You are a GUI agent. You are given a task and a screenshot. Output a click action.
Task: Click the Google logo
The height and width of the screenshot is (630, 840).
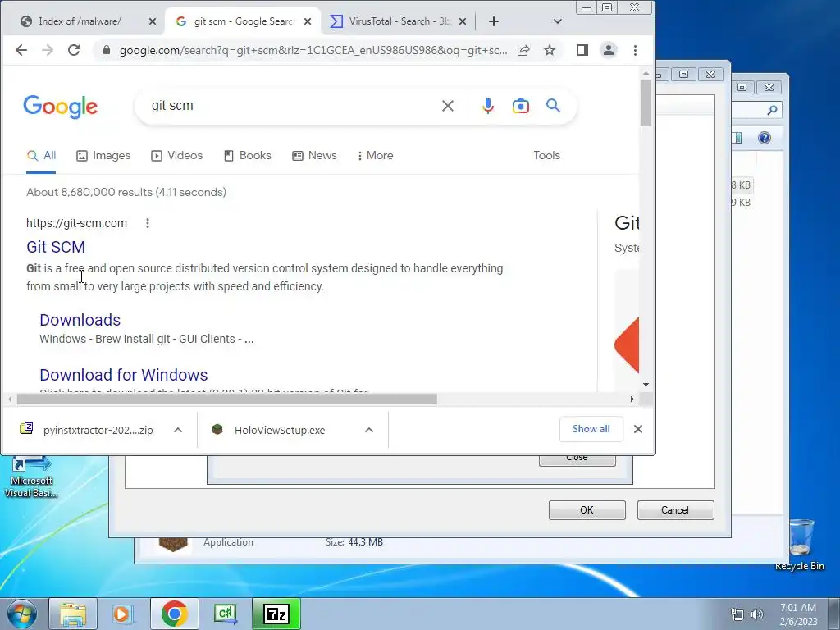[x=61, y=107]
